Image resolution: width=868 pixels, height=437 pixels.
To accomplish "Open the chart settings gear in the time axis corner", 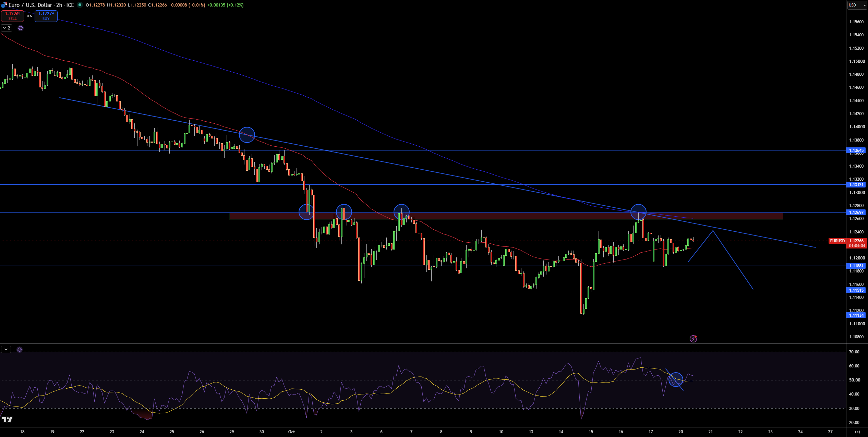I will click(x=857, y=432).
